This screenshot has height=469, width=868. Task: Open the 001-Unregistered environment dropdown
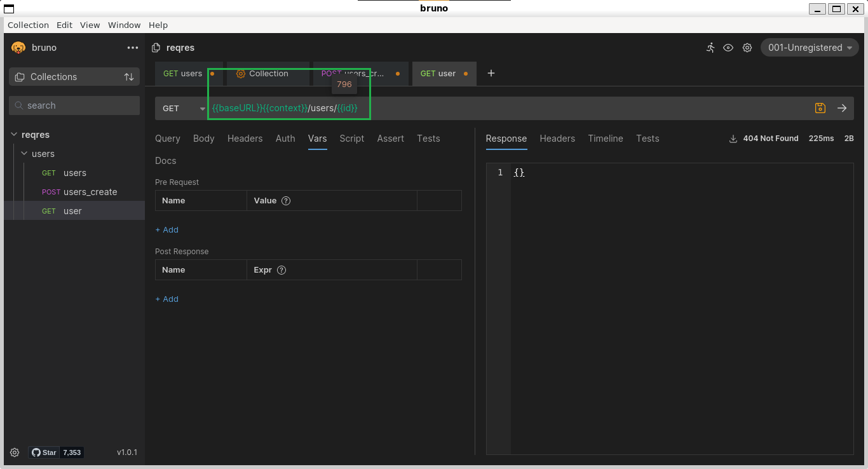808,47
